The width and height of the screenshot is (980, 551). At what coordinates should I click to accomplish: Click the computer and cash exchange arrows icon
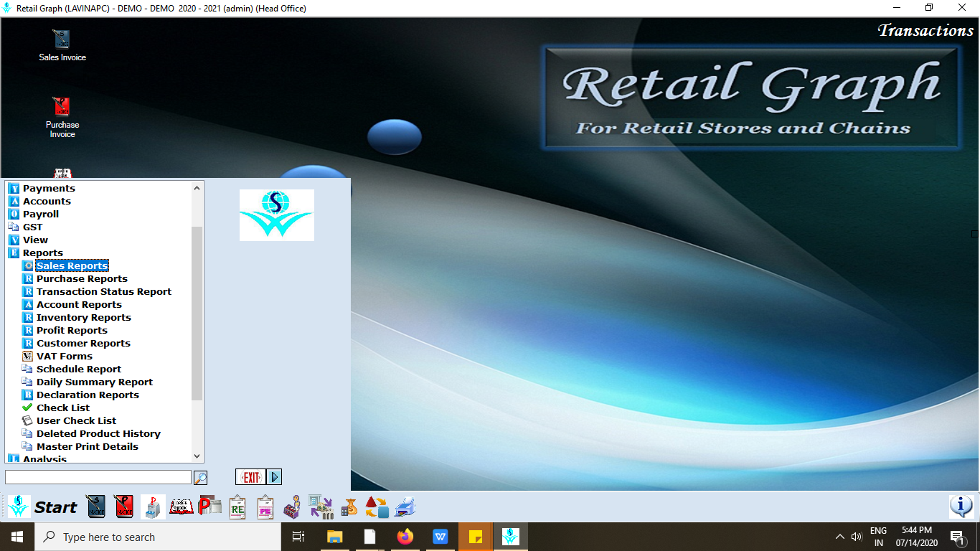click(x=321, y=507)
